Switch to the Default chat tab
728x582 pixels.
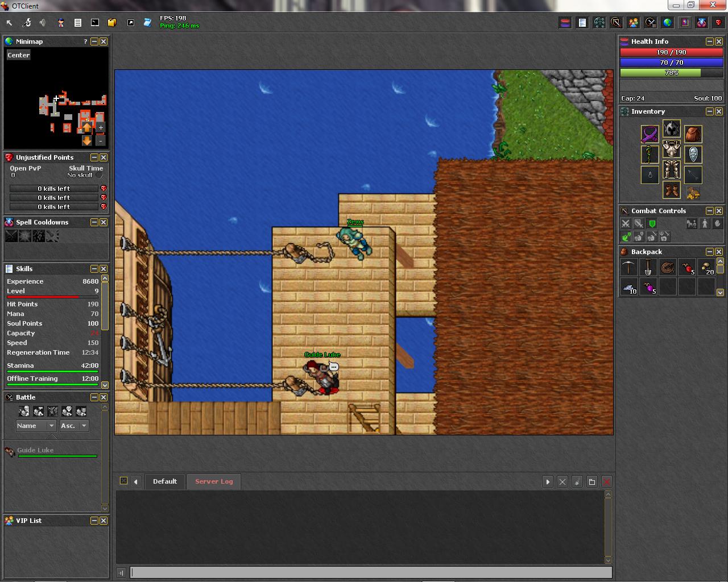pos(164,481)
